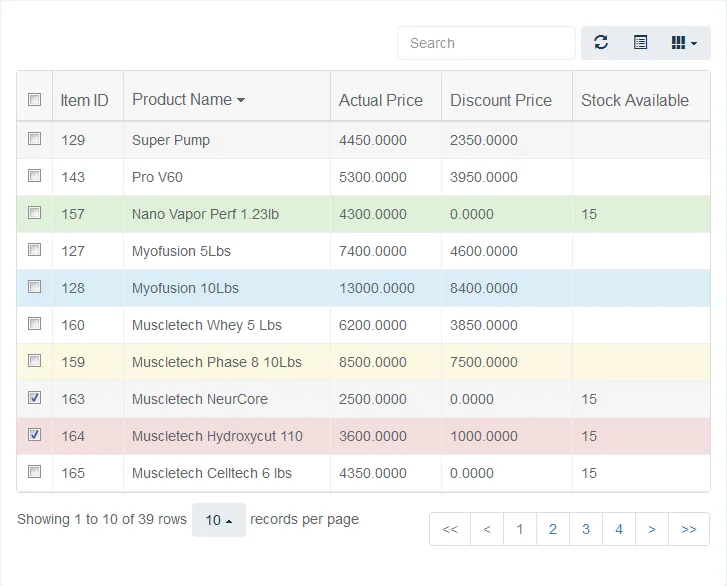Open page 2 of results

tap(553, 529)
